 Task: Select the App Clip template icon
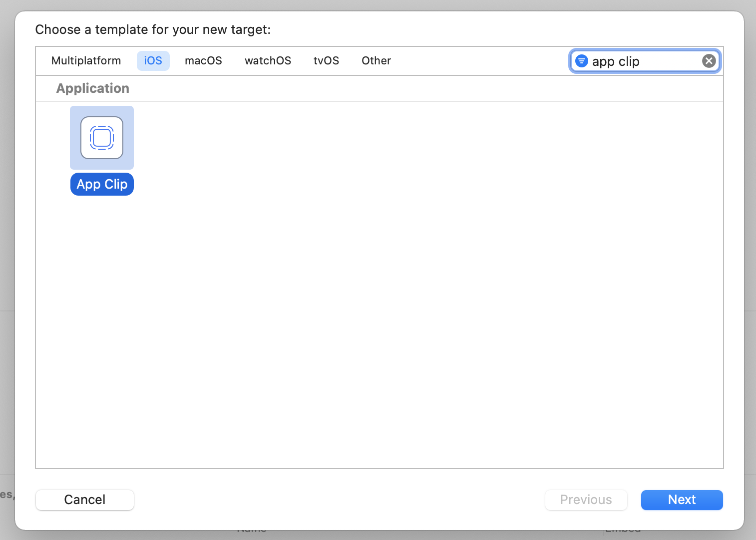(x=102, y=138)
